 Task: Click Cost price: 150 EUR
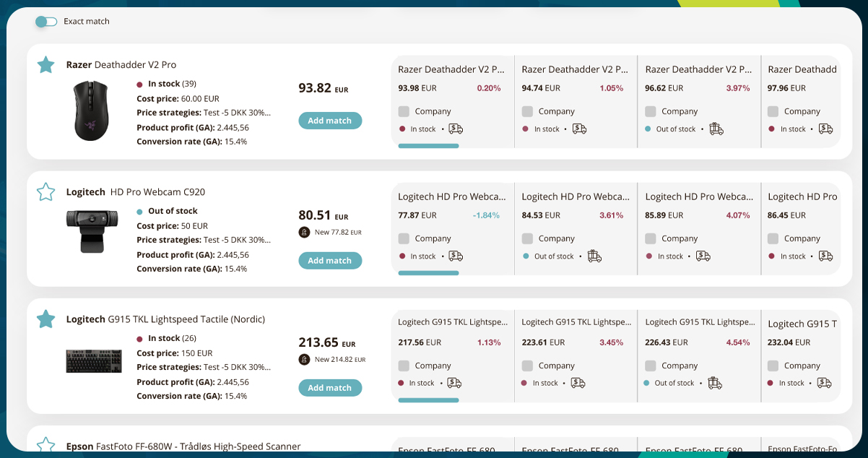click(175, 353)
